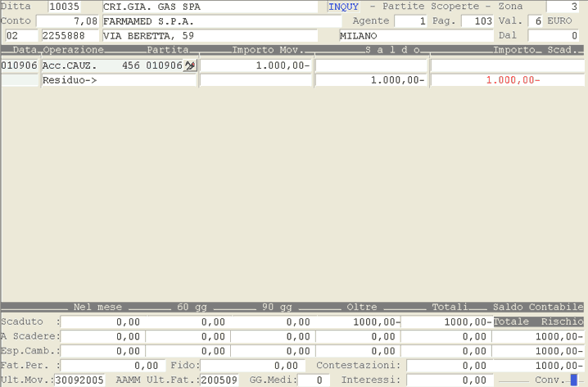Select the Pag. field showing 103
The height and width of the screenshot is (387, 588).
pyautogui.click(x=477, y=20)
